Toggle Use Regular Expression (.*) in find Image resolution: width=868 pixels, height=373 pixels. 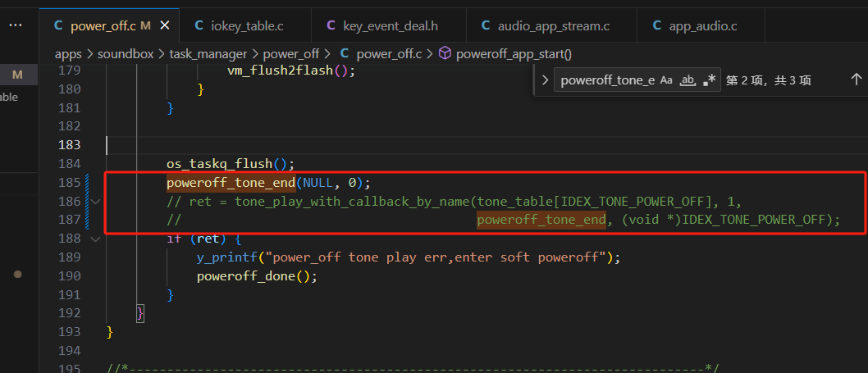[x=709, y=80]
